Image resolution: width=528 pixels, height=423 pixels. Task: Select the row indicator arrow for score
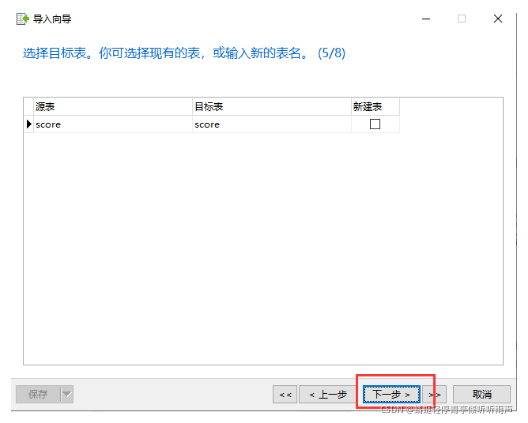(29, 124)
